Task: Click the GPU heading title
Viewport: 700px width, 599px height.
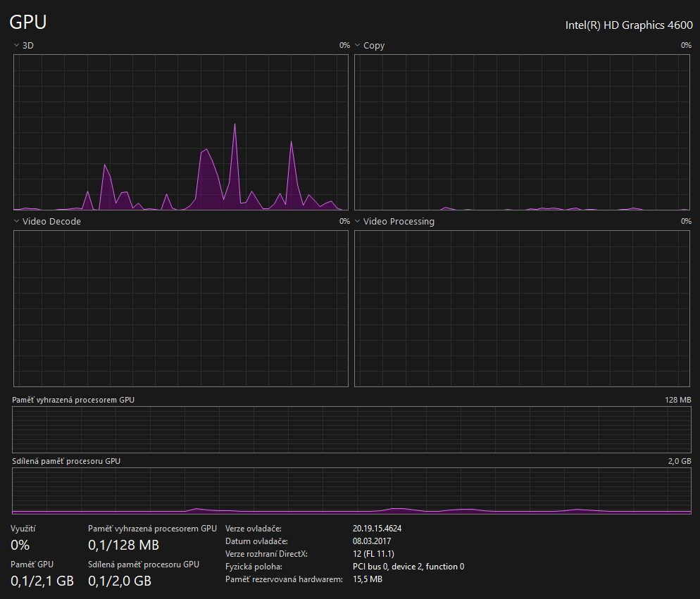Action: coord(28,23)
